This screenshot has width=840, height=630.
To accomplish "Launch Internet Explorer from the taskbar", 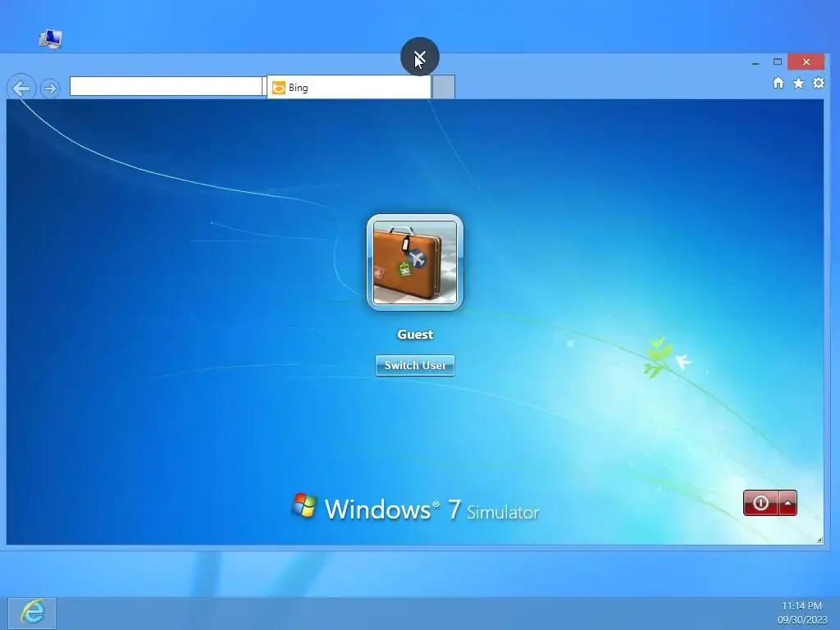I will tap(32, 613).
